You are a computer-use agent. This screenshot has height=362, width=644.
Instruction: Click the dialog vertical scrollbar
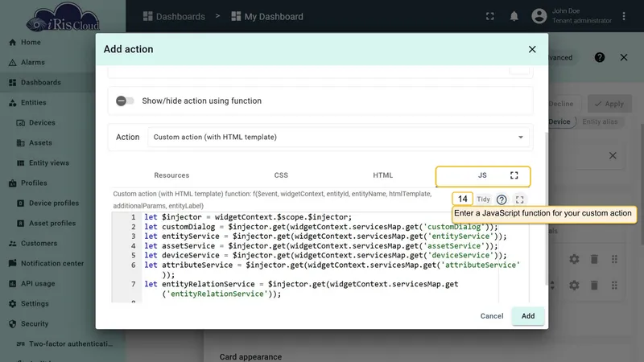tap(546, 208)
